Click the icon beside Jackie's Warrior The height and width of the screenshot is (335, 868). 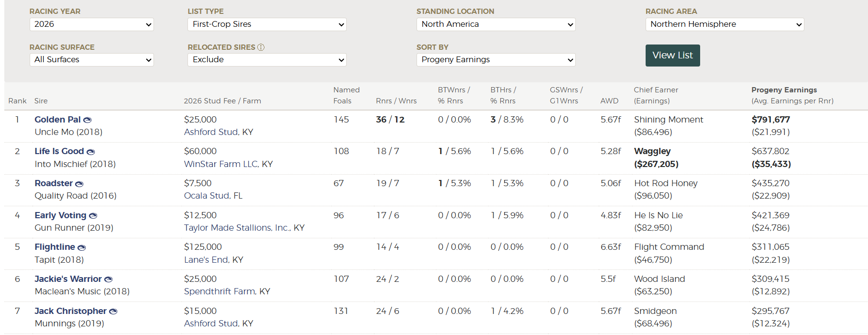(108, 279)
